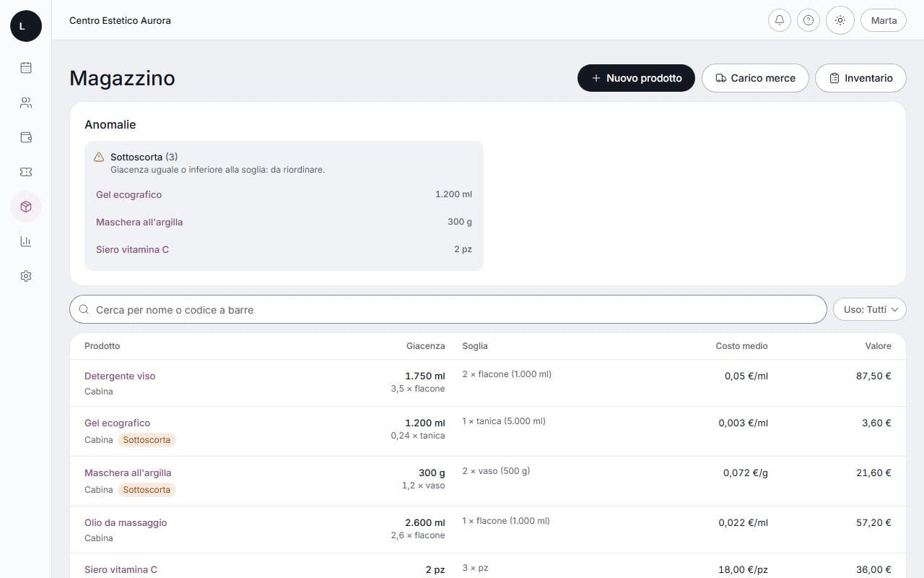Open Gel ecografico in the product table
This screenshot has height=578, width=924.
[117, 423]
